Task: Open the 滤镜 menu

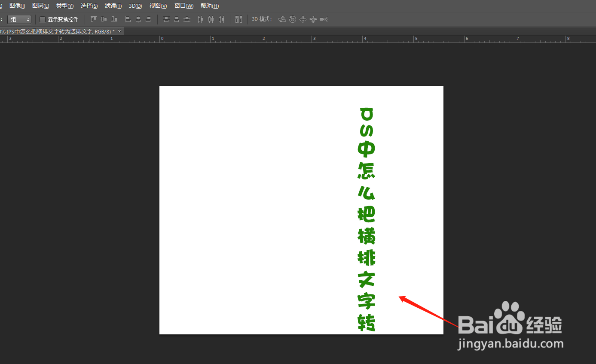Action: tap(113, 6)
